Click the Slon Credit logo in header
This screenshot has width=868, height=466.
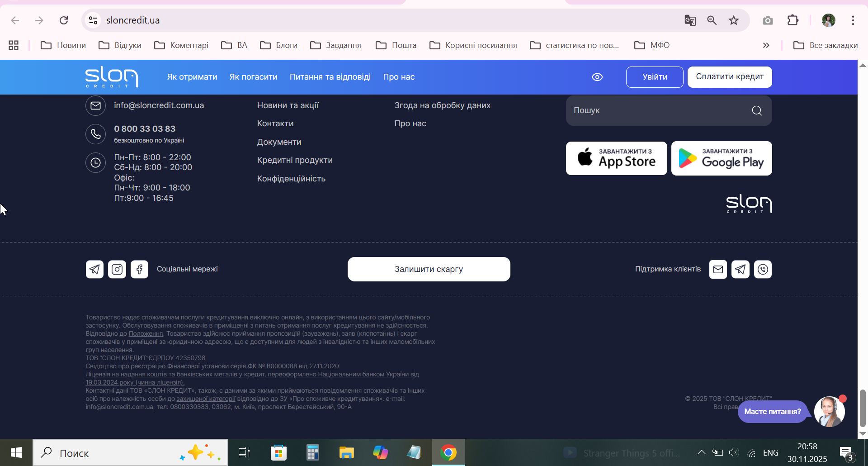pos(112,77)
